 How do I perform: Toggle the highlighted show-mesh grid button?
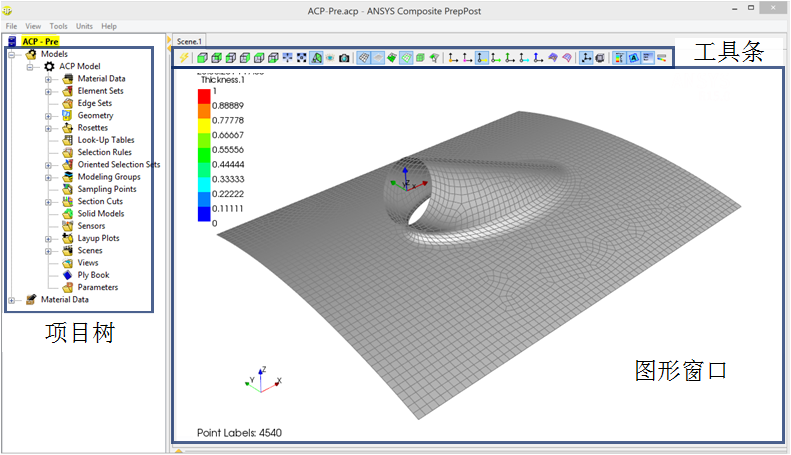[x=363, y=58]
